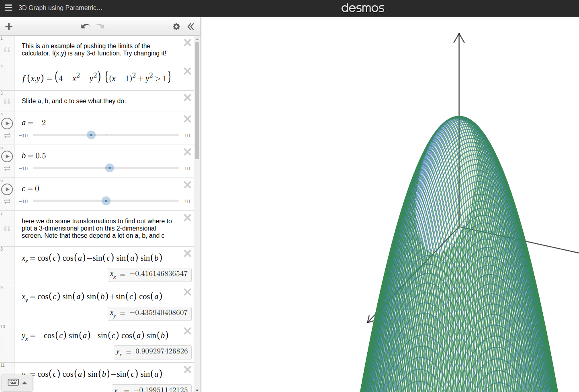Viewport: 579px width, 392px height.
Task: Select the value −0.416146836547
Action: [x=158, y=274]
